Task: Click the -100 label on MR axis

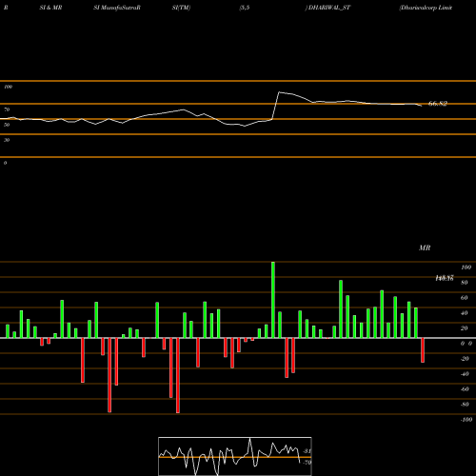Action: [466, 420]
